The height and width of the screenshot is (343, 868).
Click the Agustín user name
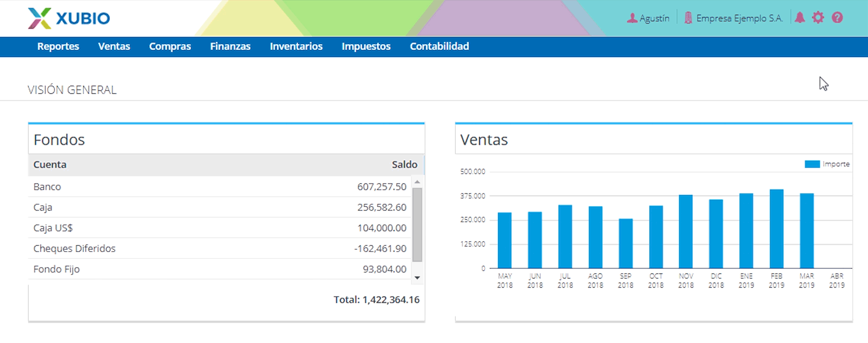click(654, 18)
